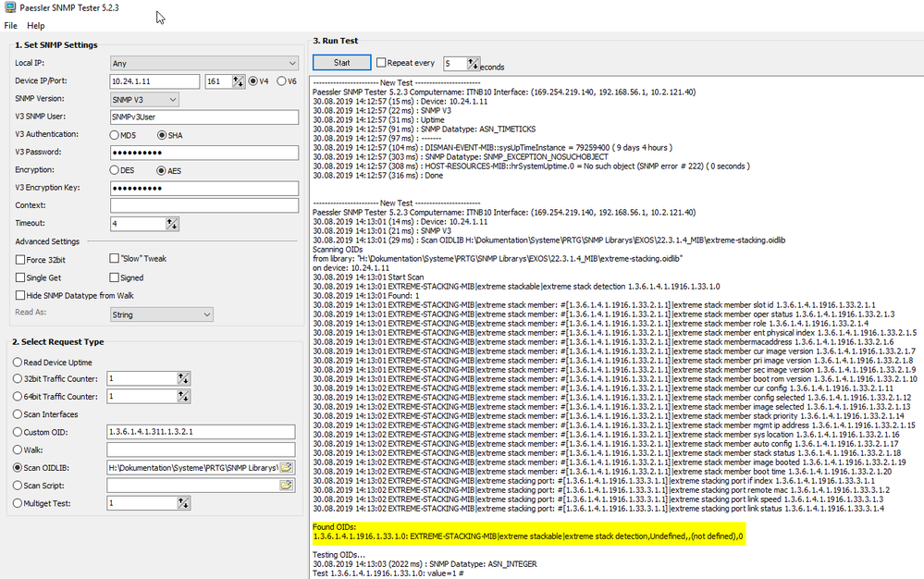Select Read Device Uptime request type
Viewport: 924px width, 579px height.
pyautogui.click(x=18, y=363)
